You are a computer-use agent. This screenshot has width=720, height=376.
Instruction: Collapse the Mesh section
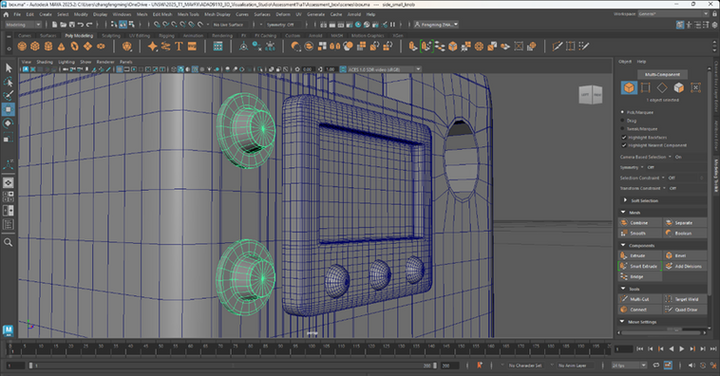coord(623,212)
